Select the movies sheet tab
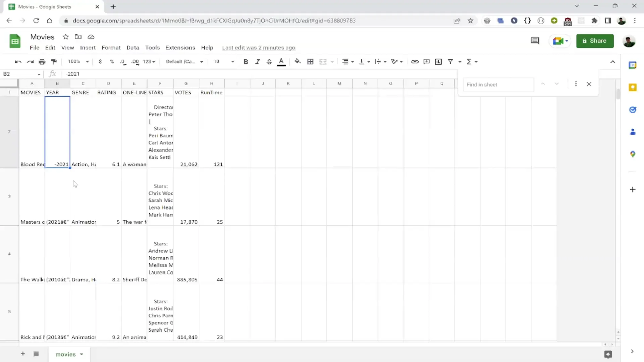 (x=69, y=354)
